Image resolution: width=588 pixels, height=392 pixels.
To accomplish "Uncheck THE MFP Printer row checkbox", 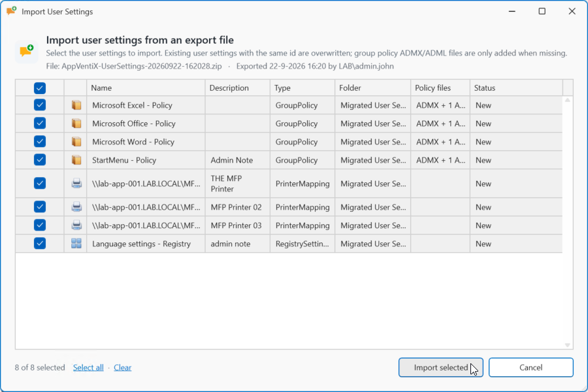I will [40, 184].
